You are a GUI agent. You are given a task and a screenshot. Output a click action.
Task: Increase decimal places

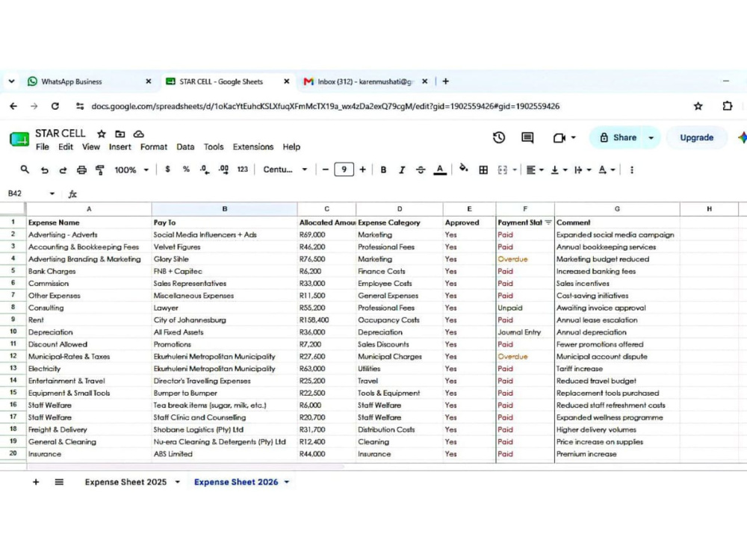tap(223, 170)
